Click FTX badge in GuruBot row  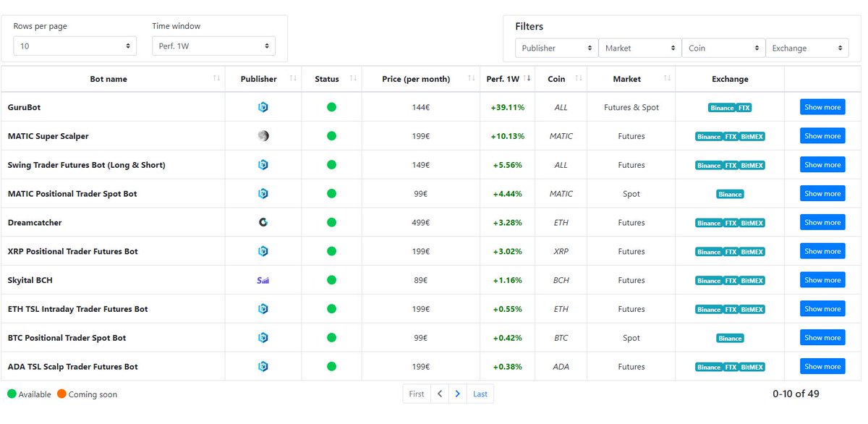[x=744, y=108]
